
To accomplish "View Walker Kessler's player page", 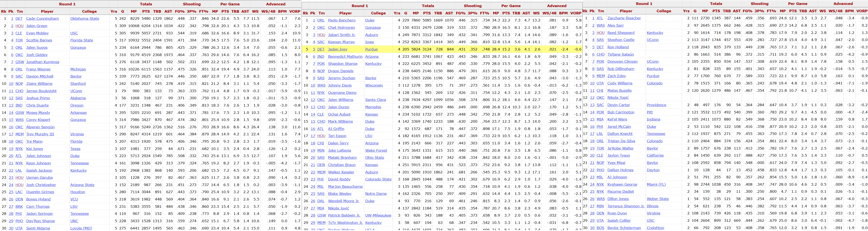I will [x=341, y=172].
